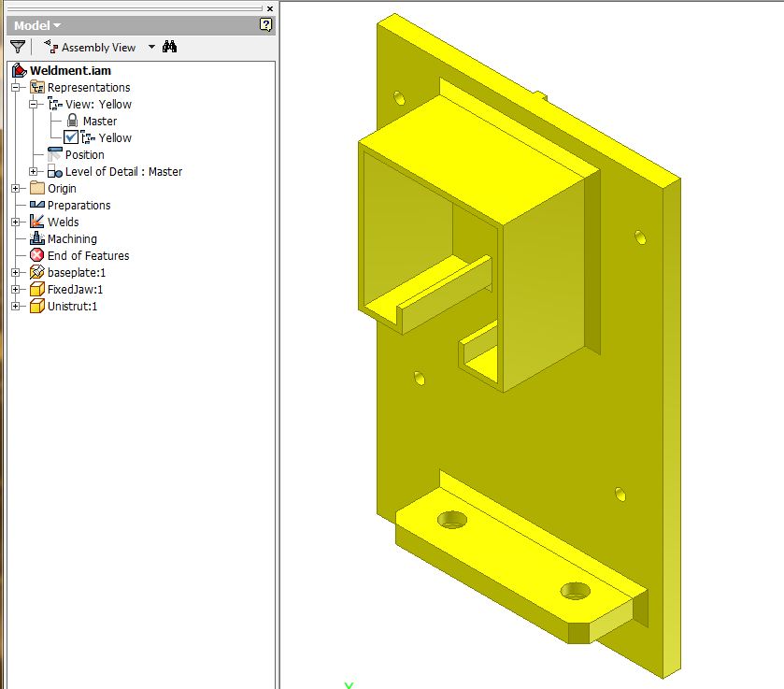This screenshot has width=784, height=689.
Task: Open the Assembly View dropdown
Action: pos(151,46)
